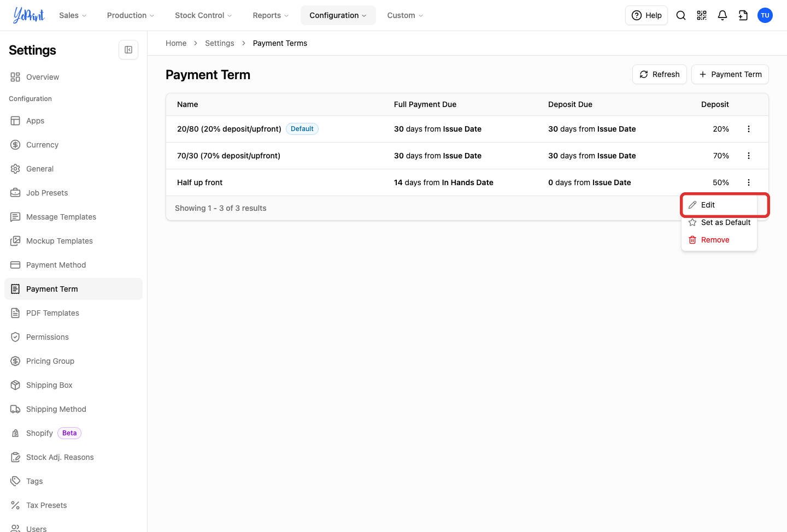Open Mockup Templates settings

click(73, 241)
